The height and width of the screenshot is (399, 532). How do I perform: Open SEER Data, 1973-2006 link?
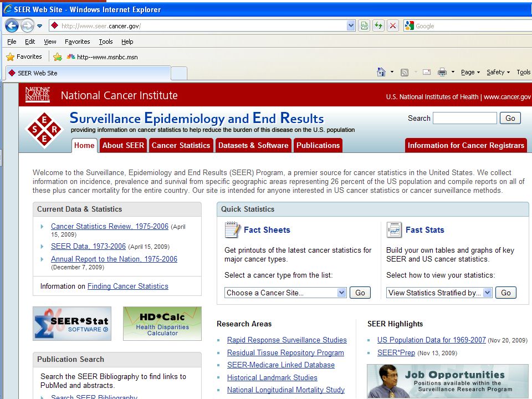click(x=88, y=246)
